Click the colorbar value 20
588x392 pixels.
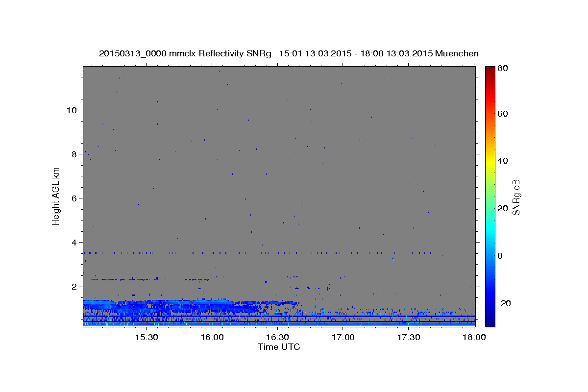coord(502,208)
